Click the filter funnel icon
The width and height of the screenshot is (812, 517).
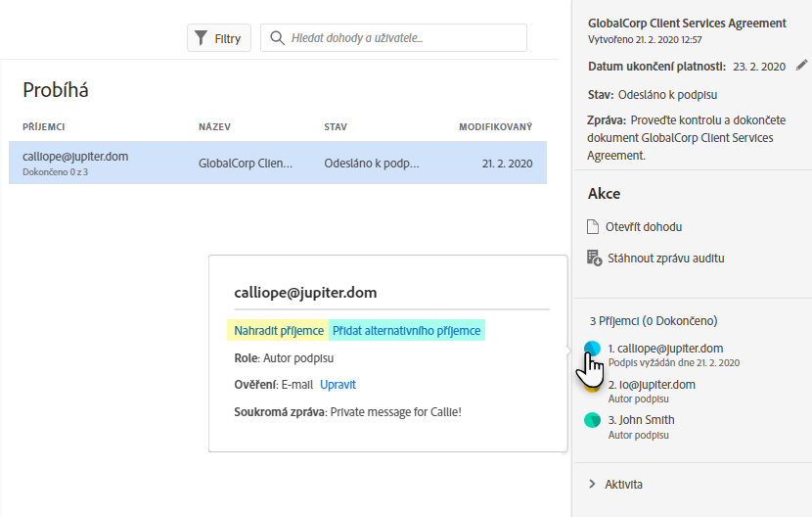201,38
